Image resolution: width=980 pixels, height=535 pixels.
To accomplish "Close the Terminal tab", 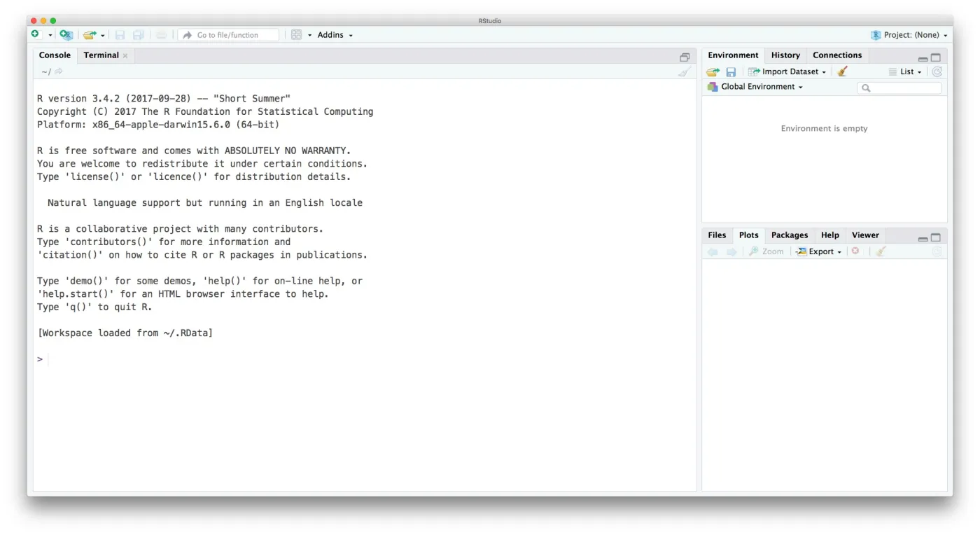I will (x=125, y=55).
